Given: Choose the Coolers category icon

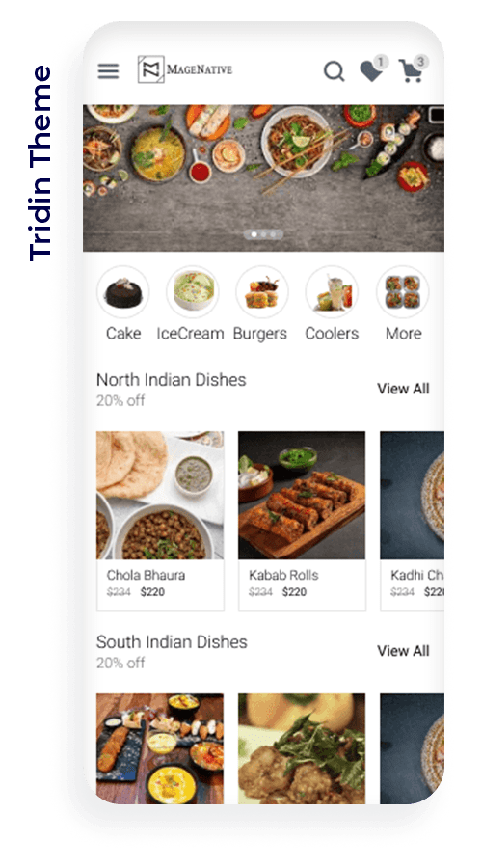Looking at the screenshot, I should click(x=332, y=291).
